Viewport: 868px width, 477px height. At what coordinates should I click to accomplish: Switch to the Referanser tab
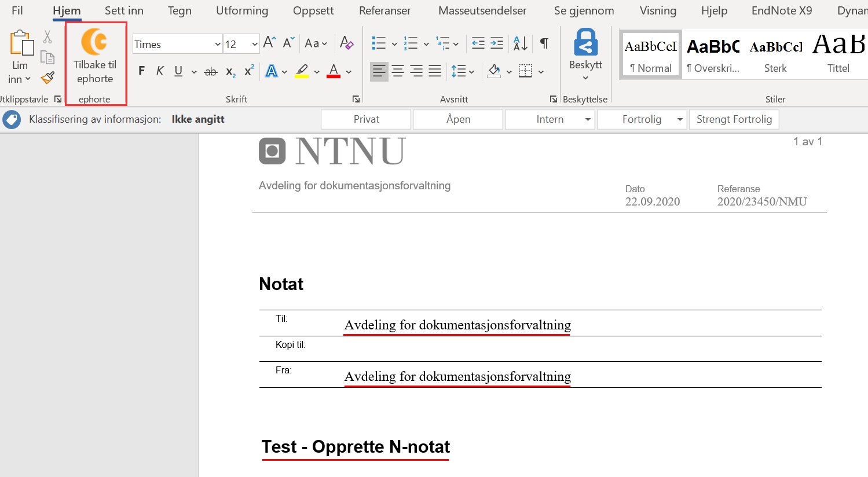385,10
